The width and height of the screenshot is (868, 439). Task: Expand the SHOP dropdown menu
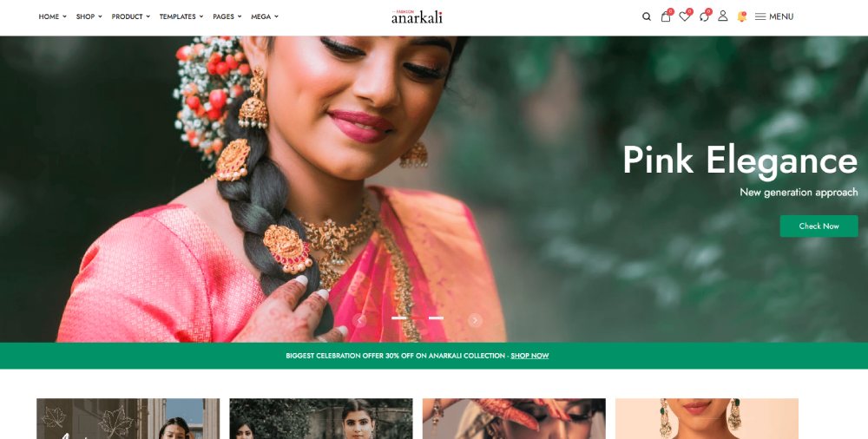(x=89, y=16)
